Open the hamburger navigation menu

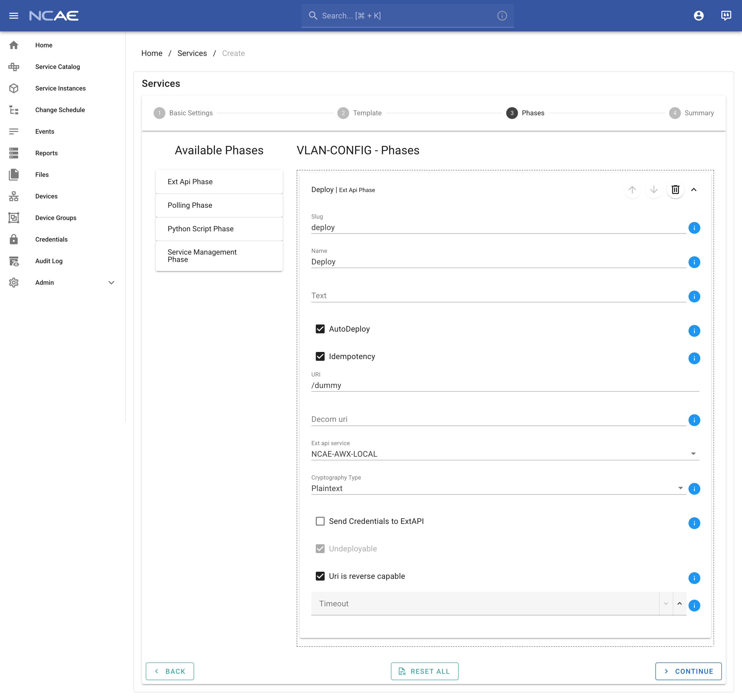(x=14, y=16)
